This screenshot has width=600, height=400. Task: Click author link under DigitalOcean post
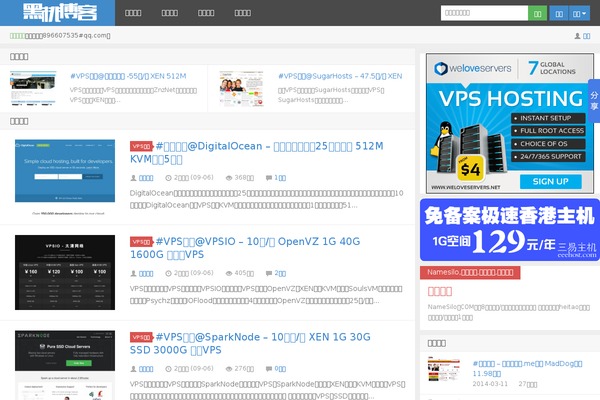(x=146, y=178)
